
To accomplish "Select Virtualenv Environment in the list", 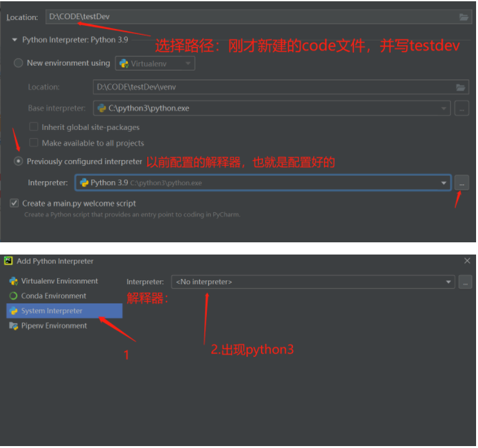I will [64, 281].
